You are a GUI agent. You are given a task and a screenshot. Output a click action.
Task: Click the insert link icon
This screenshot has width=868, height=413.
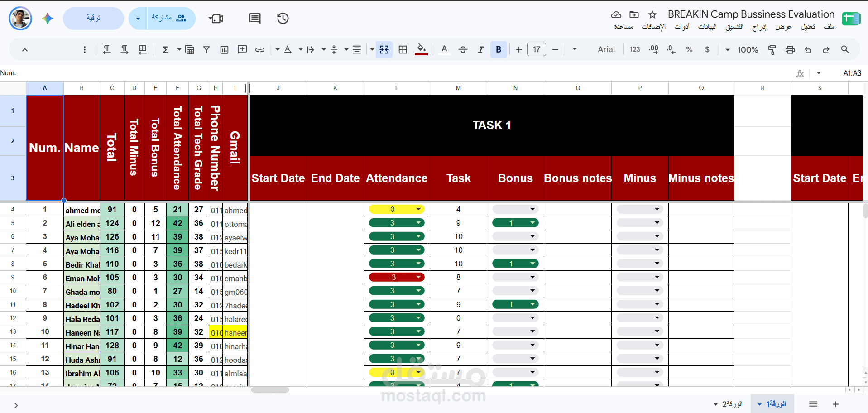260,50
